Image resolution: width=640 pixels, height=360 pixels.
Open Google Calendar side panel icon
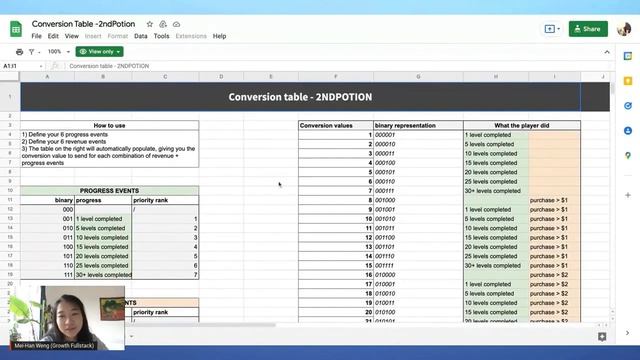click(628, 56)
